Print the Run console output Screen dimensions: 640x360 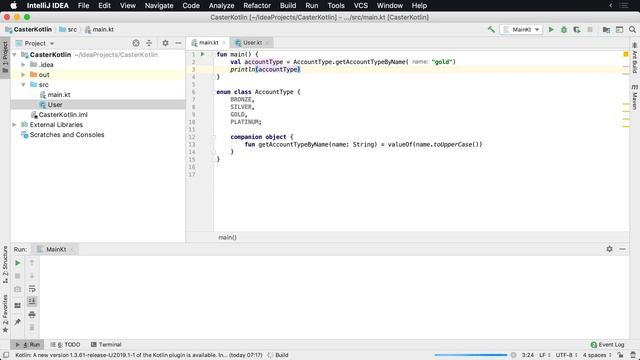coord(32,315)
